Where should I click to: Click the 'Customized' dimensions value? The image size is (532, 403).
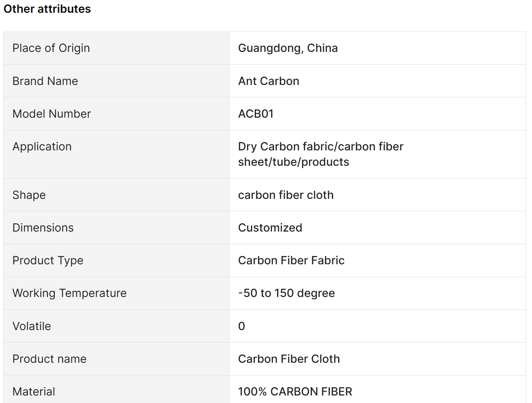click(270, 228)
